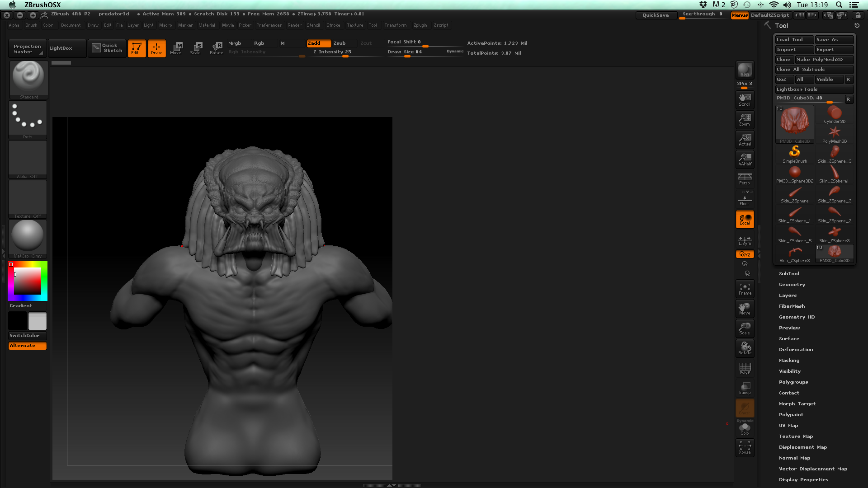The image size is (868, 488).
Task: Open the Spotlight search icon
Action: (839, 5)
